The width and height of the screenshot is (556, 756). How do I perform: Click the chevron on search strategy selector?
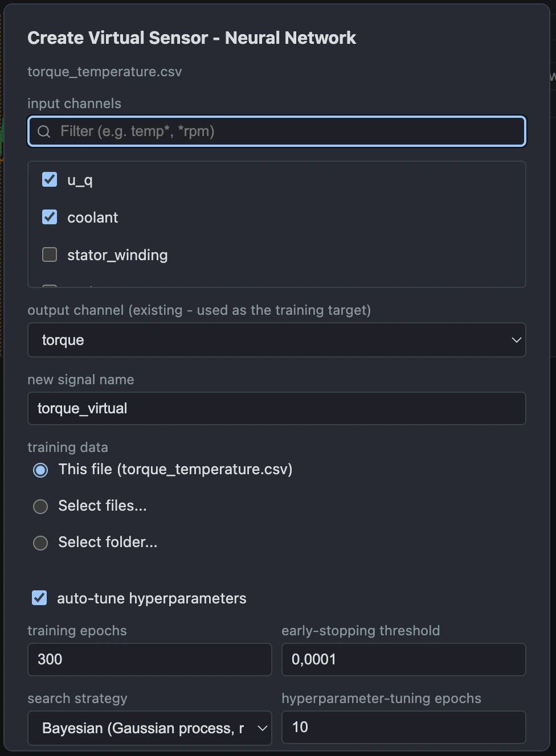pos(262,728)
